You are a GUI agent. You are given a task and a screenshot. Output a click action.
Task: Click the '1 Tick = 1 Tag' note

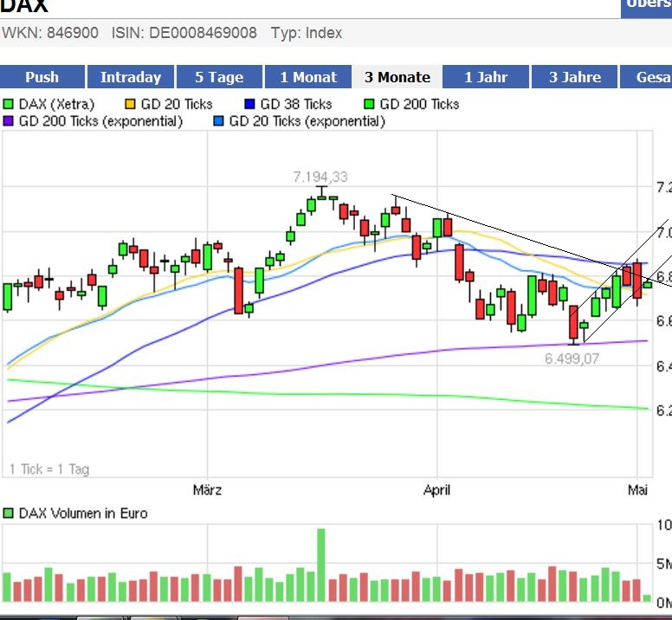tap(49, 469)
